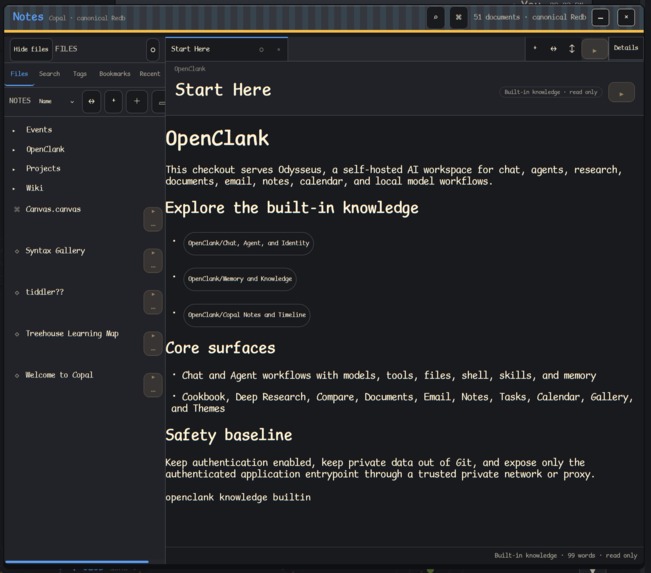Click the dot icon in editor toolbar
The width and height of the screenshot is (651, 573).
pos(535,49)
